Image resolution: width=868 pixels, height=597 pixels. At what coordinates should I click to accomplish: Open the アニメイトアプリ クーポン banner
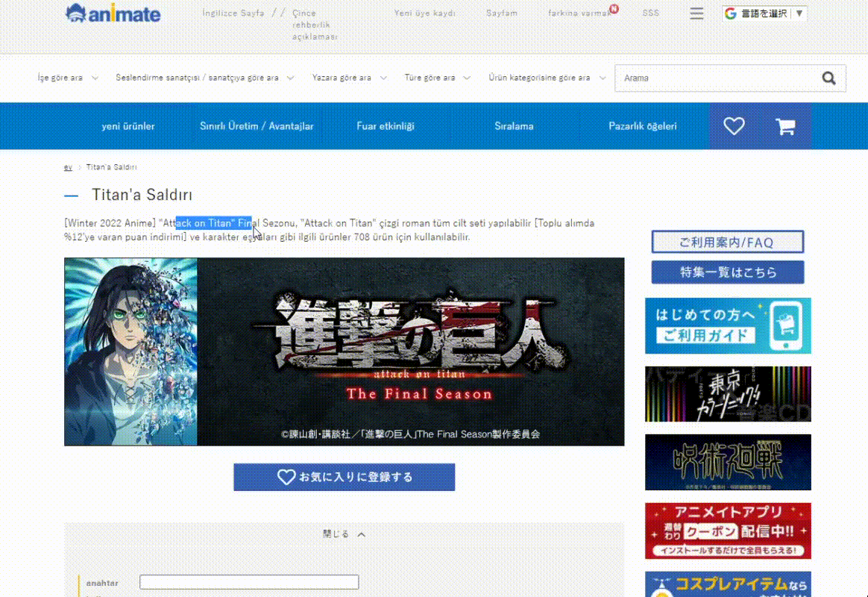(728, 531)
